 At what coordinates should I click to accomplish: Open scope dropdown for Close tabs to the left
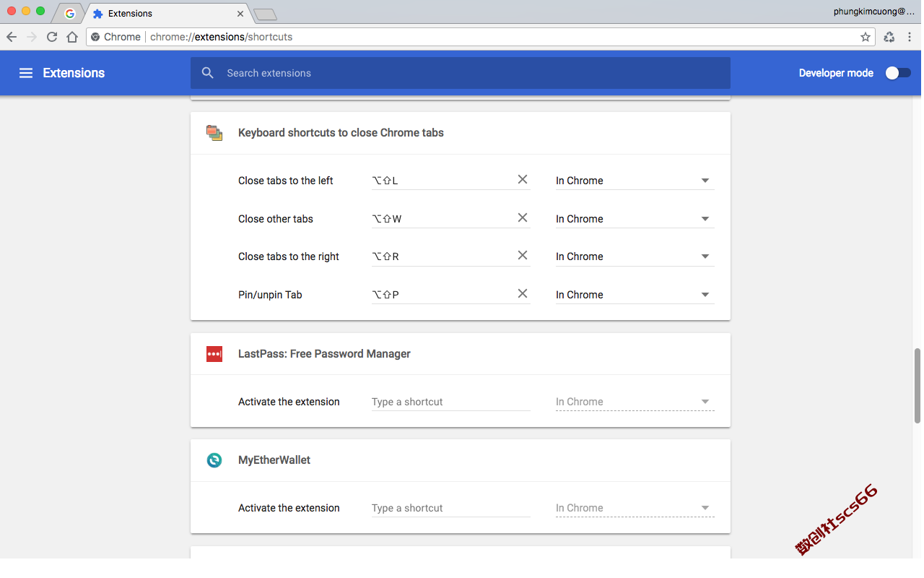point(635,181)
